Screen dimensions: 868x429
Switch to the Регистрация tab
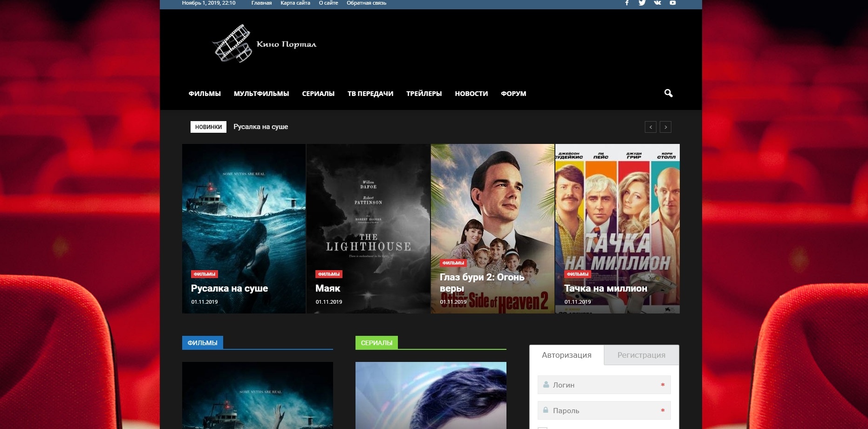coord(642,355)
